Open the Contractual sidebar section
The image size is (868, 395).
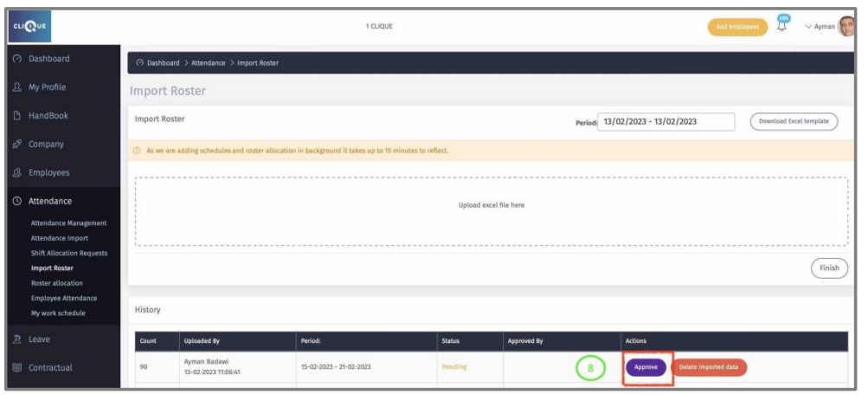pos(50,368)
